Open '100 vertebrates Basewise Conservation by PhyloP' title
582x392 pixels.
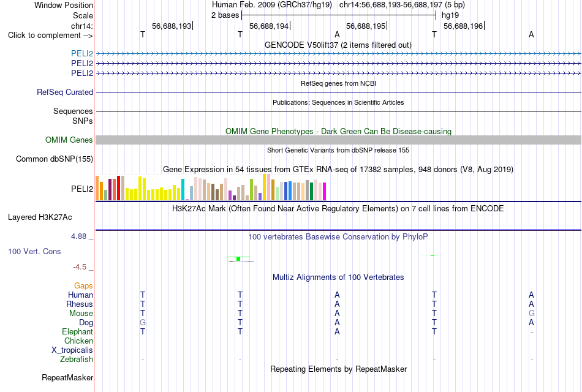(338, 237)
